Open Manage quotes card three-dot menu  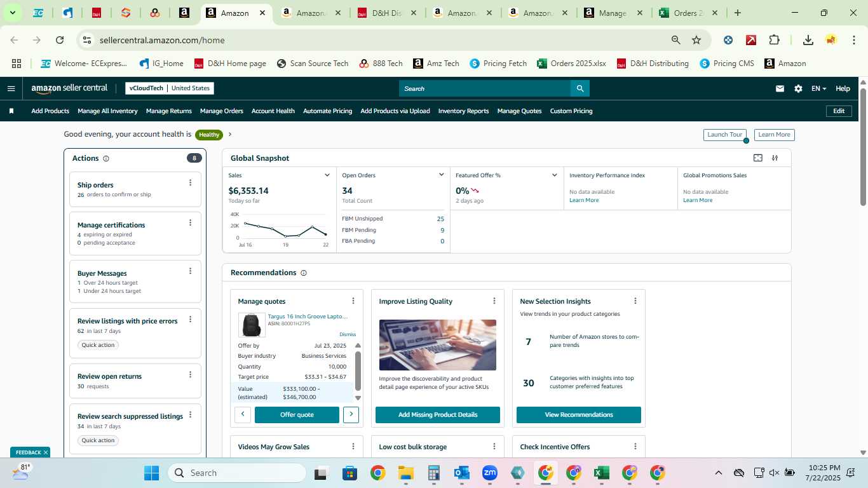pyautogui.click(x=353, y=301)
